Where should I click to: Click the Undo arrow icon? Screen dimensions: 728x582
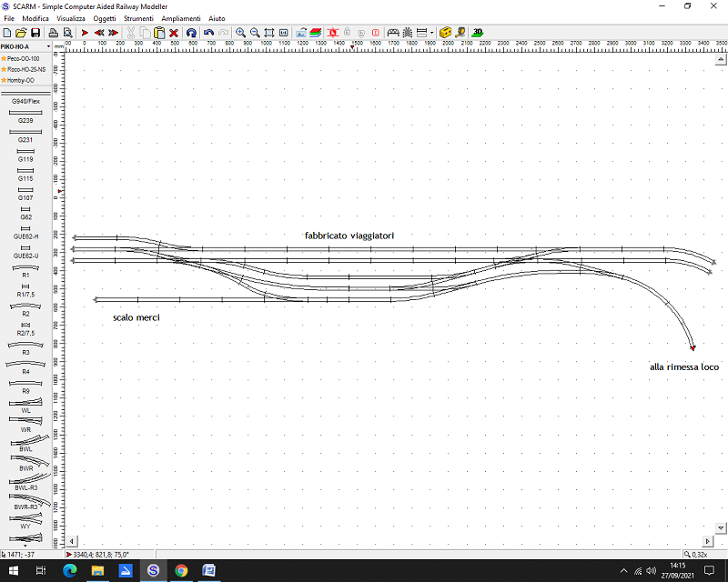[x=208, y=33]
